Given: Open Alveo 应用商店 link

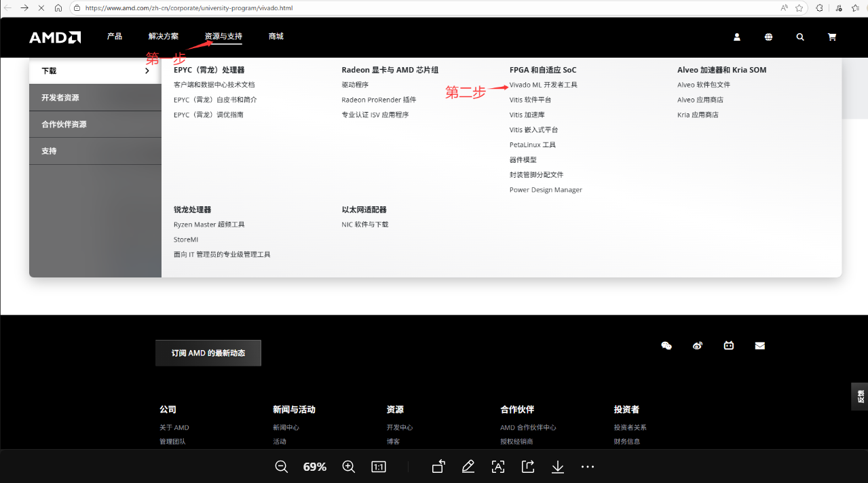Looking at the screenshot, I should click(x=700, y=100).
